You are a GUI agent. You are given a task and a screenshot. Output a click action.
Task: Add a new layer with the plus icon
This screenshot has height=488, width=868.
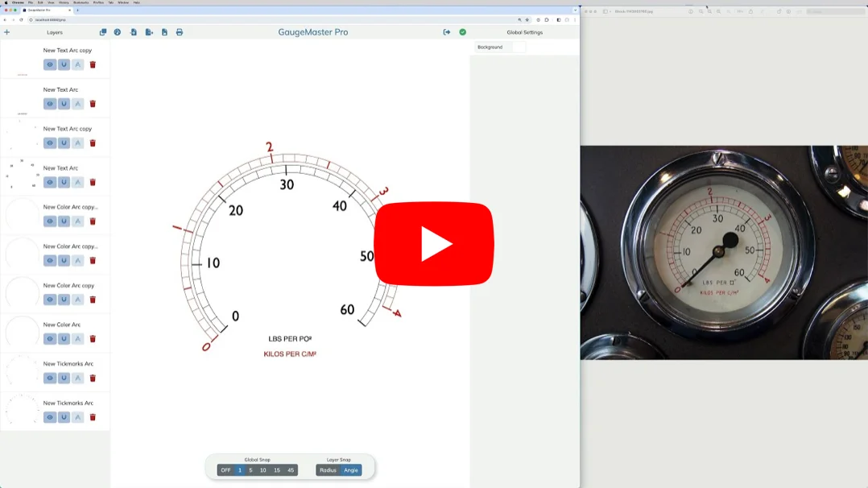click(6, 32)
